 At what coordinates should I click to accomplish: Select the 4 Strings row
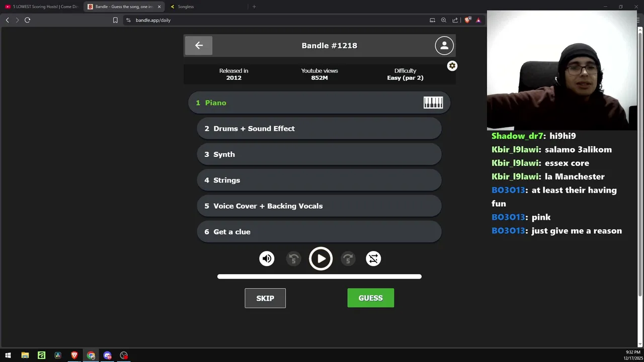tap(319, 180)
